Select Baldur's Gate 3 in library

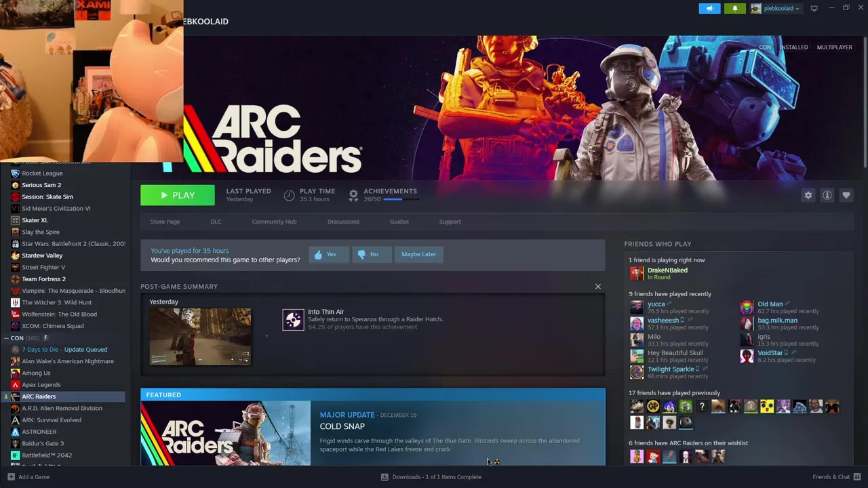pyautogui.click(x=43, y=443)
